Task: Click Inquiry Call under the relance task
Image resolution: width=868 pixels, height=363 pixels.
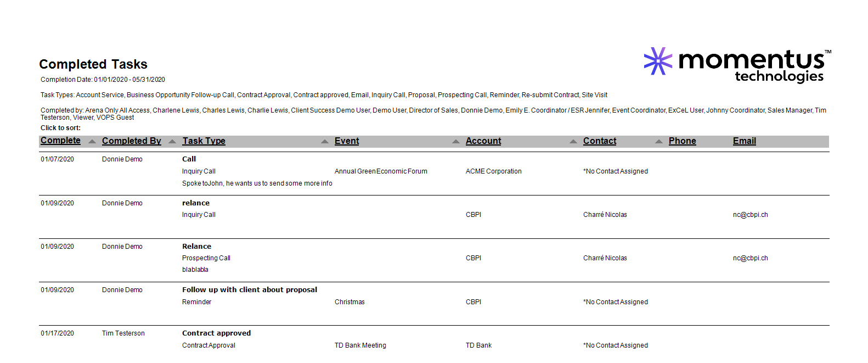Action: [x=199, y=215]
